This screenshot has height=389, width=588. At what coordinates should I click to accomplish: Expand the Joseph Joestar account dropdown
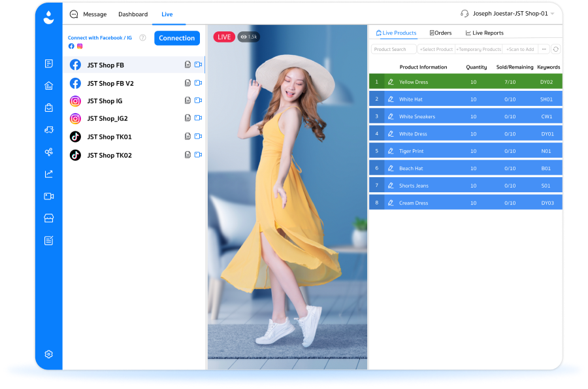[552, 14]
